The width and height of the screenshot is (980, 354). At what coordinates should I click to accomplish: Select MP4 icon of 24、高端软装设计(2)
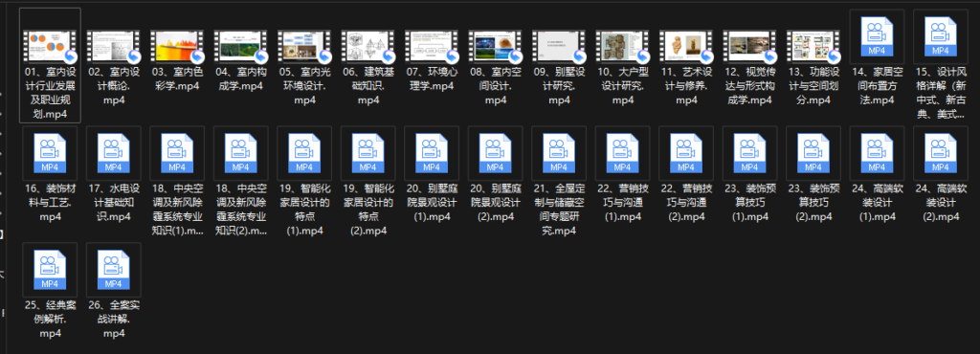941,154
